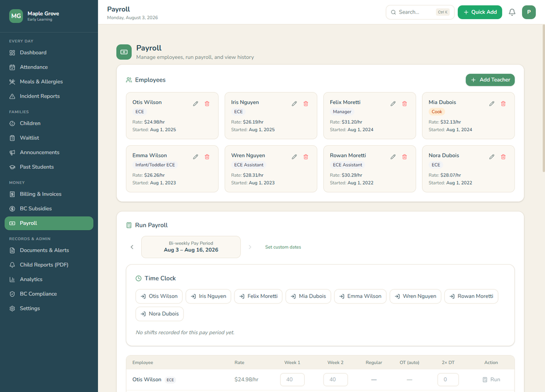Image resolution: width=545 pixels, height=392 pixels.
Task: Click the Payroll page header icon
Action: (x=124, y=52)
